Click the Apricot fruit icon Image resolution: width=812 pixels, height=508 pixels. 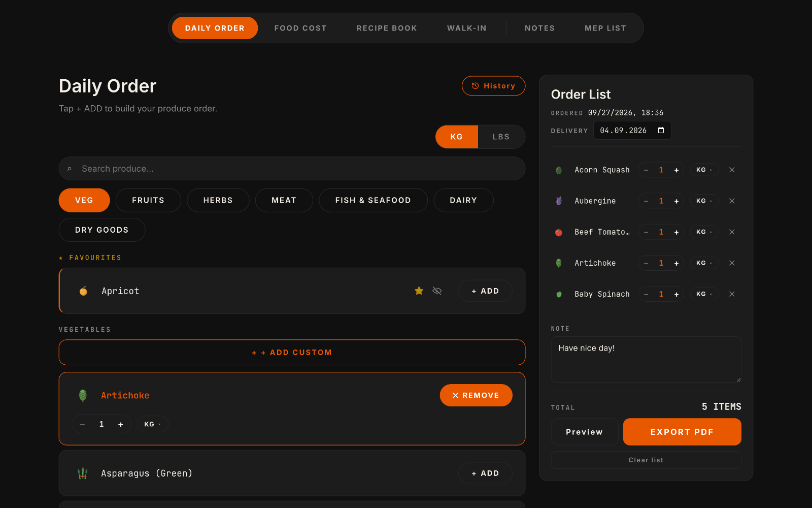coord(83,291)
